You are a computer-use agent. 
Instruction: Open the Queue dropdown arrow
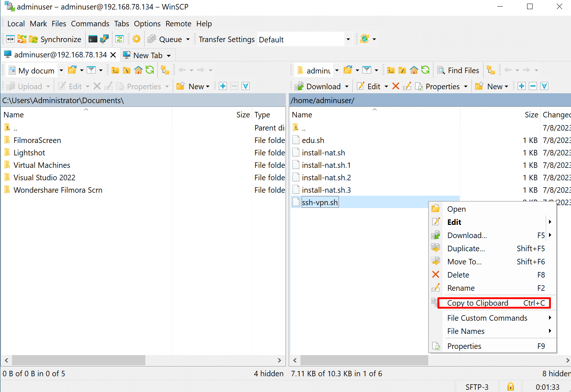(188, 39)
